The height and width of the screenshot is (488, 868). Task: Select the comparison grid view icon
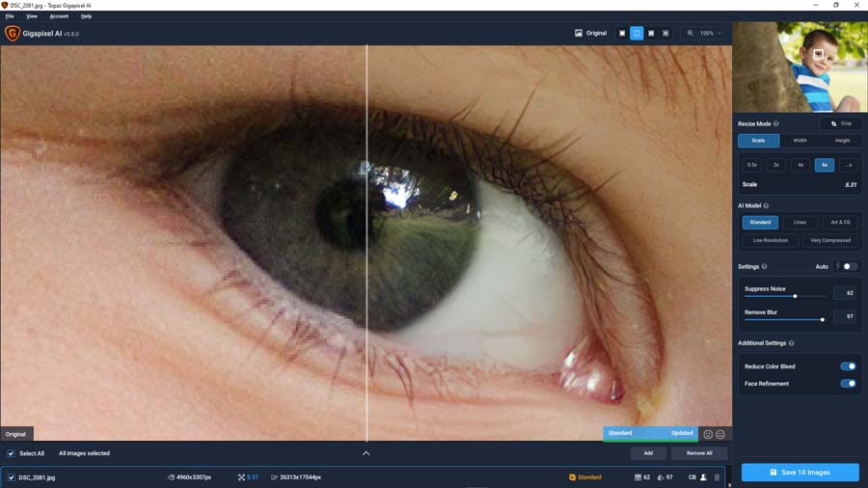(x=665, y=33)
